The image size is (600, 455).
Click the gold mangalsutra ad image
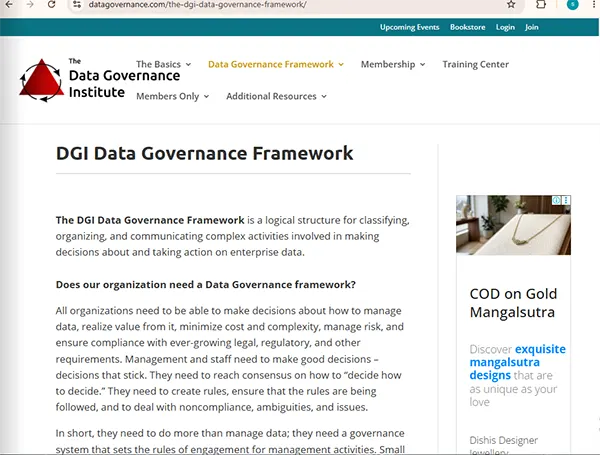coord(513,225)
